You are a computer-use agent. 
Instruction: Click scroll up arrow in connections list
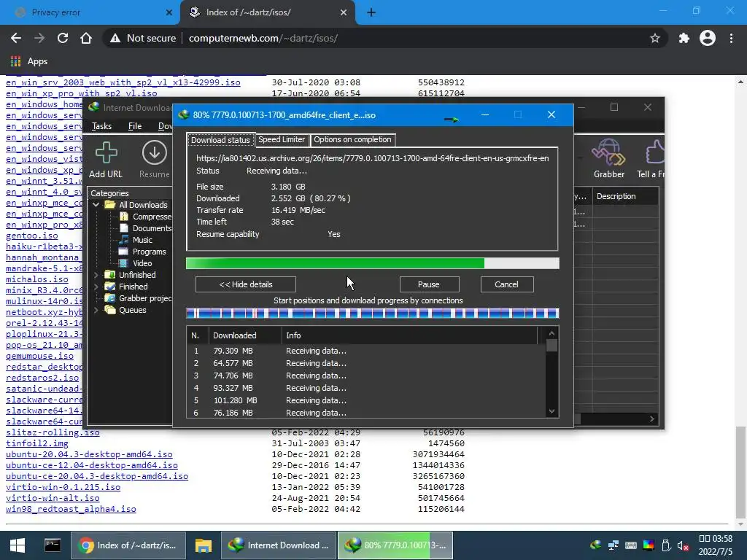point(551,333)
